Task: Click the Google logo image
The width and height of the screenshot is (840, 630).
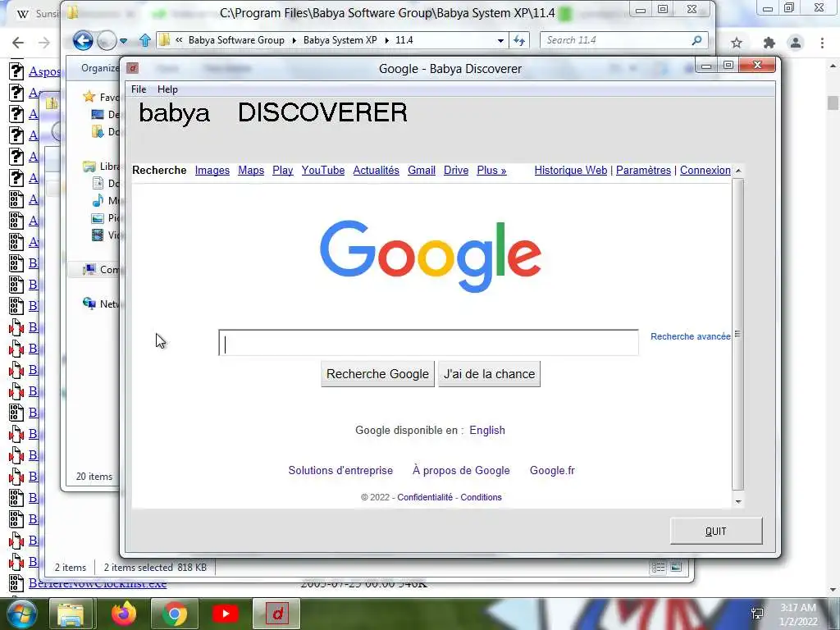Action: pyautogui.click(x=431, y=257)
